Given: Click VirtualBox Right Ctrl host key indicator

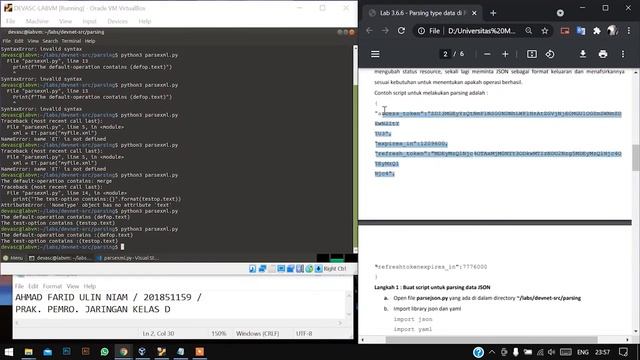Looking at the screenshot, I should click(335, 269).
